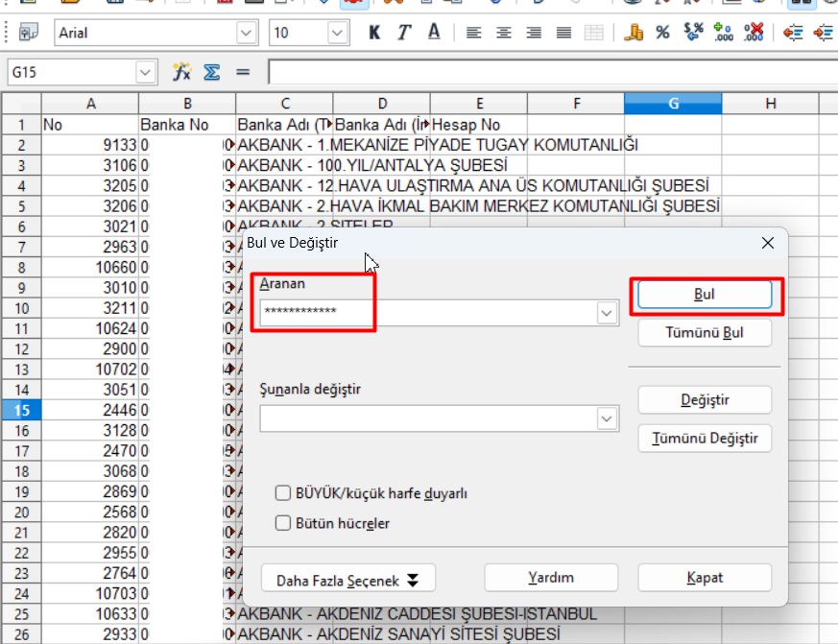Select column D header

382,104
